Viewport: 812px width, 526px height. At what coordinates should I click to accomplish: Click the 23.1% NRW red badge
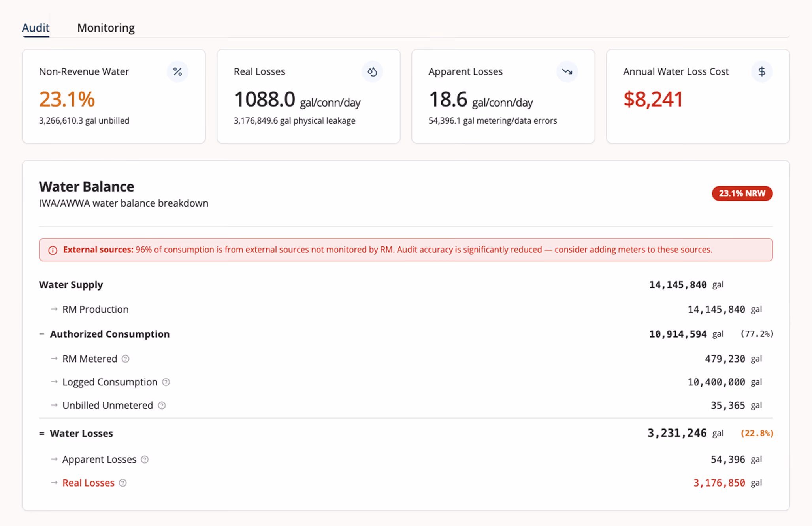742,193
